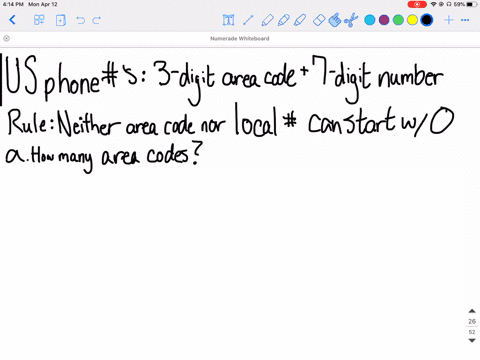Pick the black ink color

(x=427, y=20)
